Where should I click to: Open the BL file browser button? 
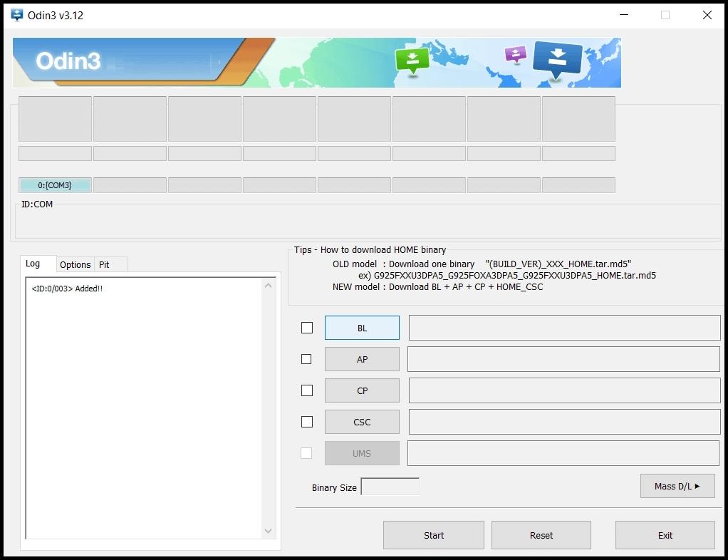click(x=362, y=328)
